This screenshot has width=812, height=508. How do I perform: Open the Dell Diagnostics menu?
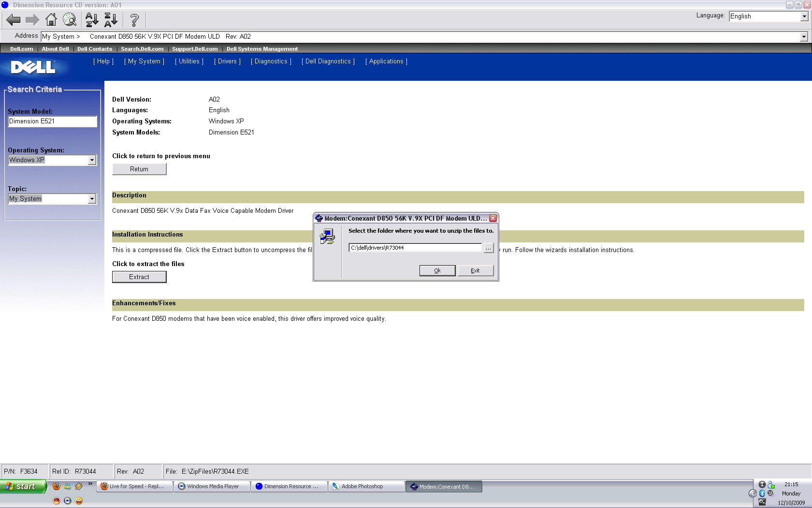click(328, 61)
